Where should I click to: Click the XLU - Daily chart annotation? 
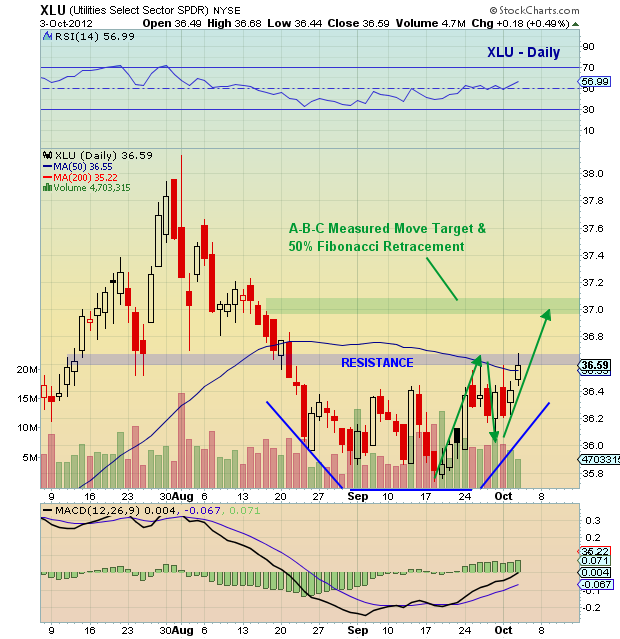(x=523, y=52)
